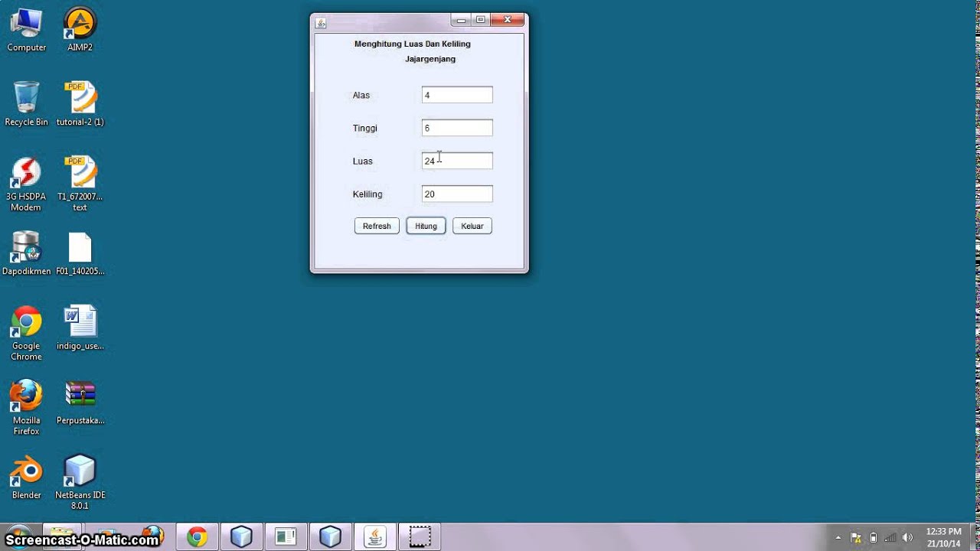Select the Blender desktop shortcut
Image resolution: width=980 pixels, height=551 pixels.
tap(26, 478)
